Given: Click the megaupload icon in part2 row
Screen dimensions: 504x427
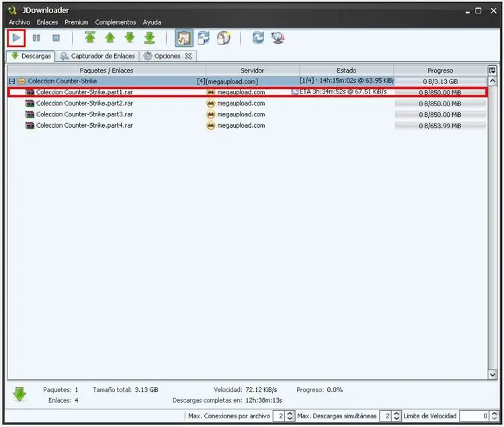Looking at the screenshot, I should (x=210, y=104).
